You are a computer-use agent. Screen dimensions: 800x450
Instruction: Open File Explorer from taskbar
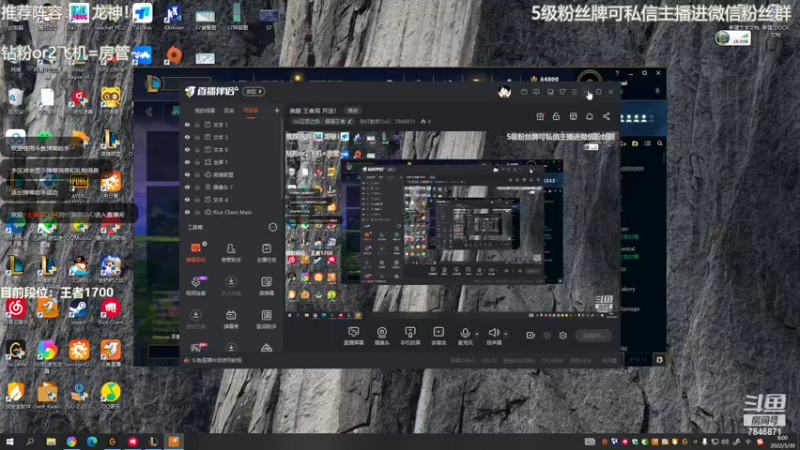point(51,441)
